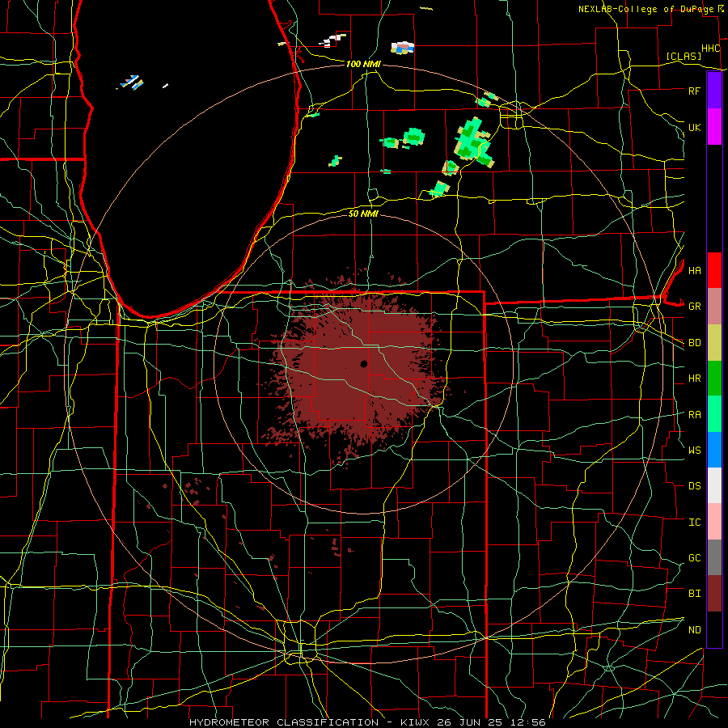
Task: Select the red HA hail color swatch
Action: tap(714, 270)
